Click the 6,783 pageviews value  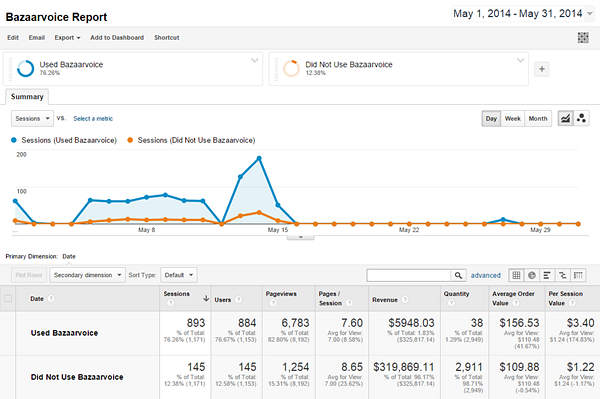pyautogui.click(x=295, y=323)
